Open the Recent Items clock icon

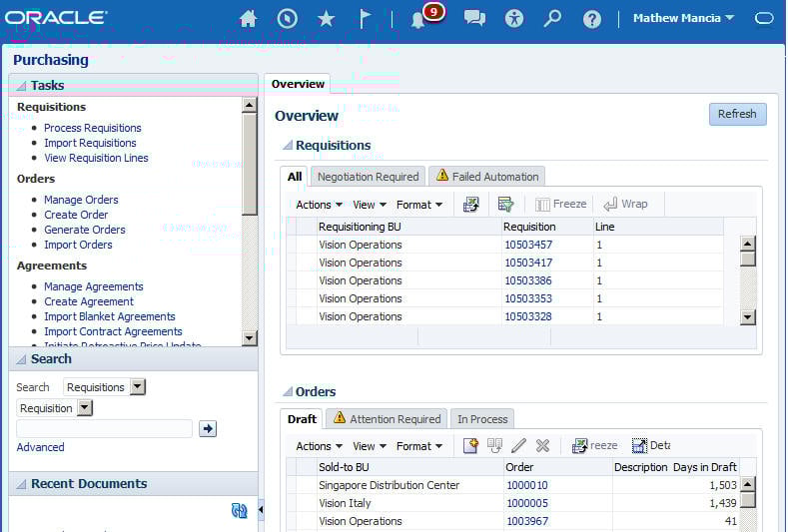pos(287,19)
